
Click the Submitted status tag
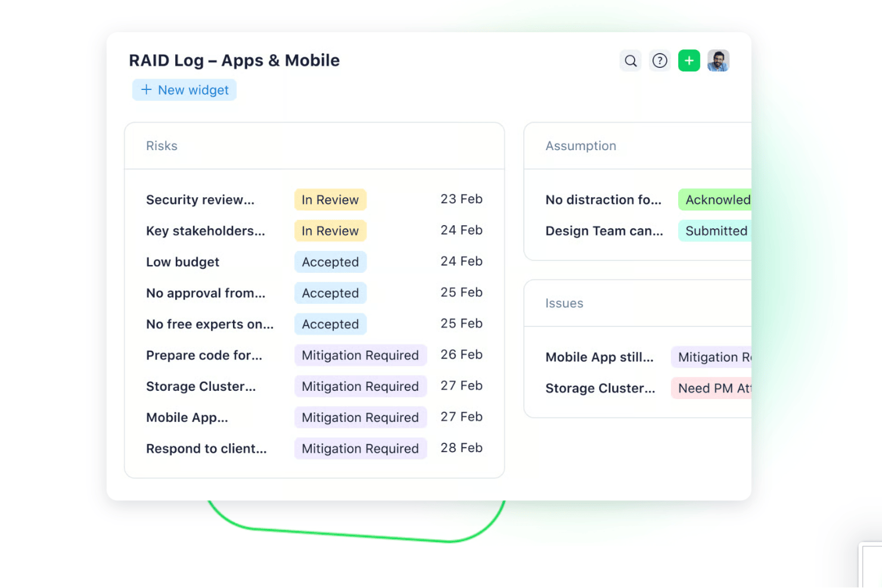(x=715, y=231)
